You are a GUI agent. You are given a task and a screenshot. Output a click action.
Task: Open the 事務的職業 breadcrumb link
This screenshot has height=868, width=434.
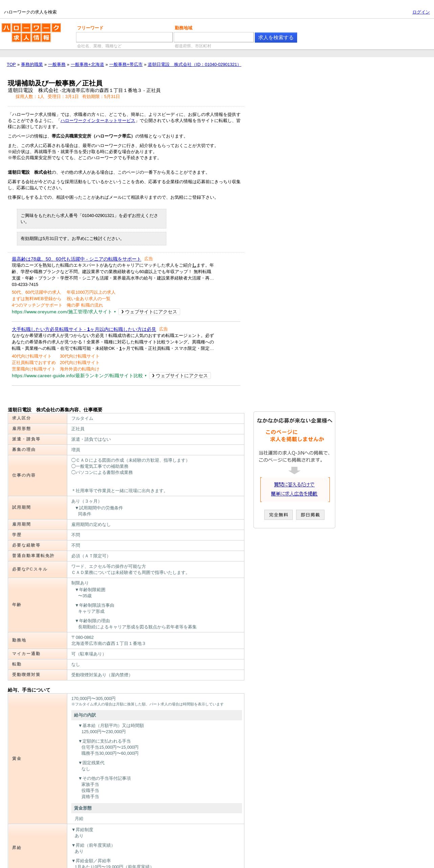32,65
